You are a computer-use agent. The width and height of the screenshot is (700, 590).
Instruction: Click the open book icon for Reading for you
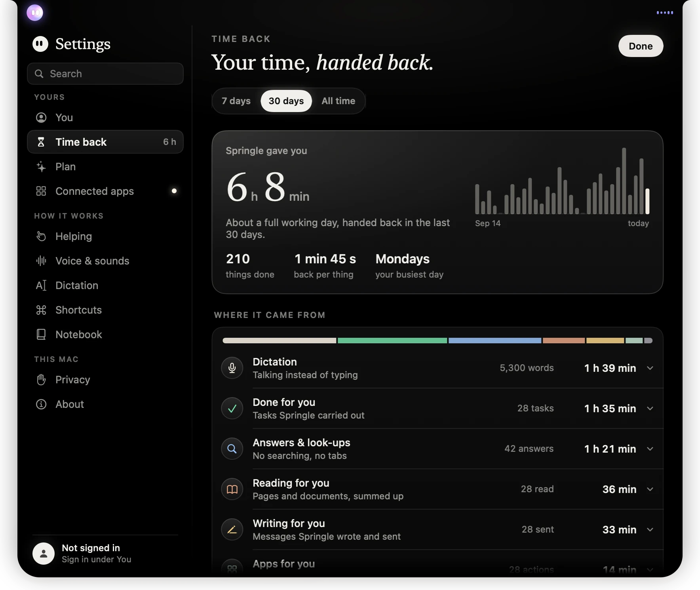point(232,489)
